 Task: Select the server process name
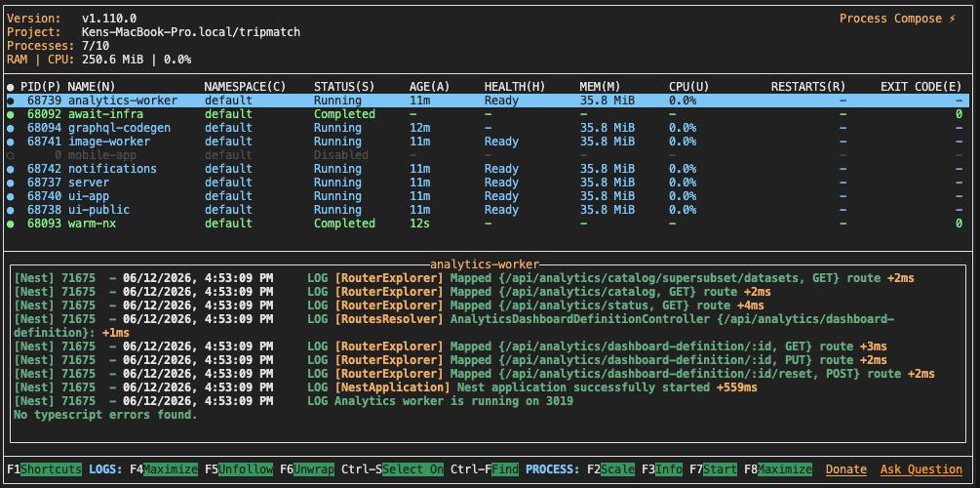(89, 183)
